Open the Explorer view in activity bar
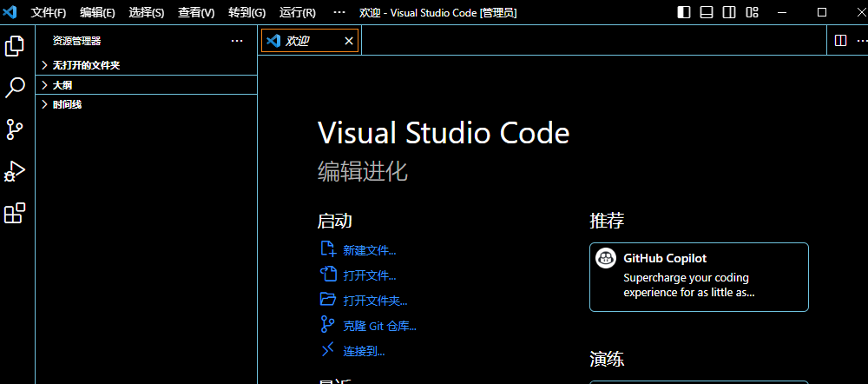 [x=15, y=46]
